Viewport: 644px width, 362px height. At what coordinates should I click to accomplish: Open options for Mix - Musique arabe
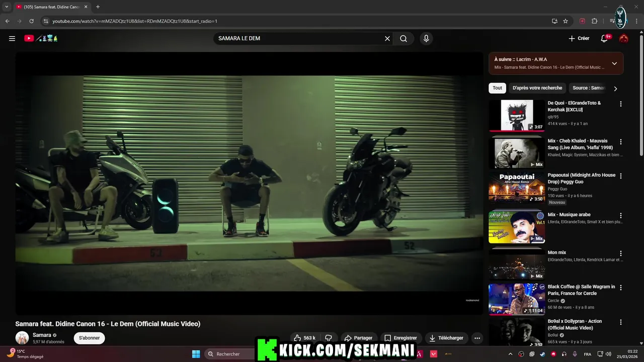620,215
